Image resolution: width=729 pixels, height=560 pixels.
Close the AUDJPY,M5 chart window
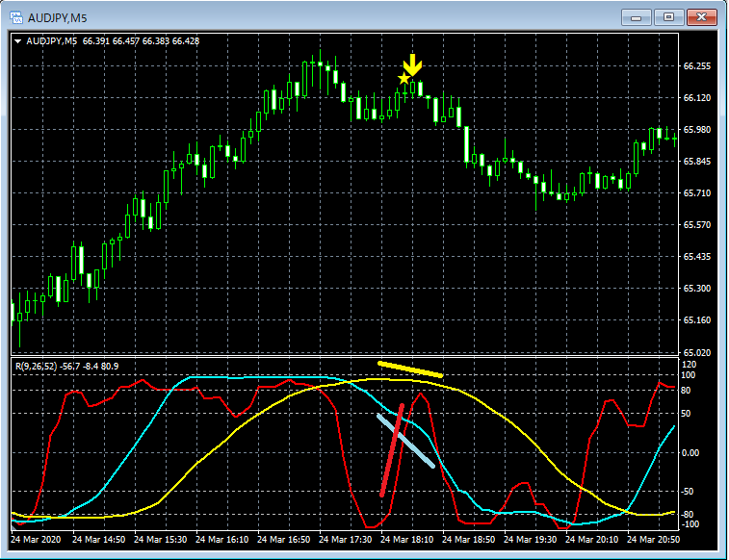coord(702,17)
